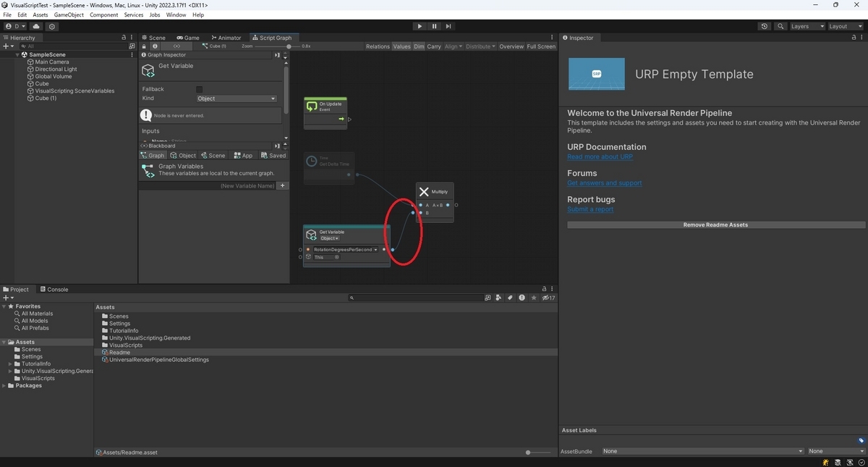
Task: Open Object kind dropdown on Get Variable node
Action: (330, 238)
